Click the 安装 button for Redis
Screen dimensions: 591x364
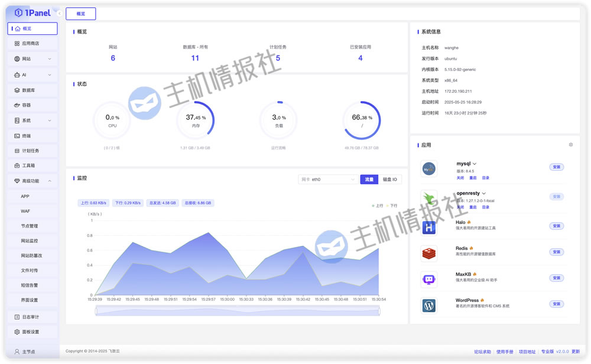point(556,252)
